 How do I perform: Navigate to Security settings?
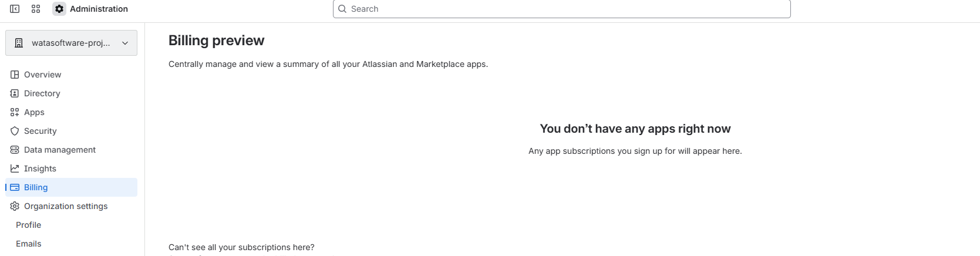71,131
